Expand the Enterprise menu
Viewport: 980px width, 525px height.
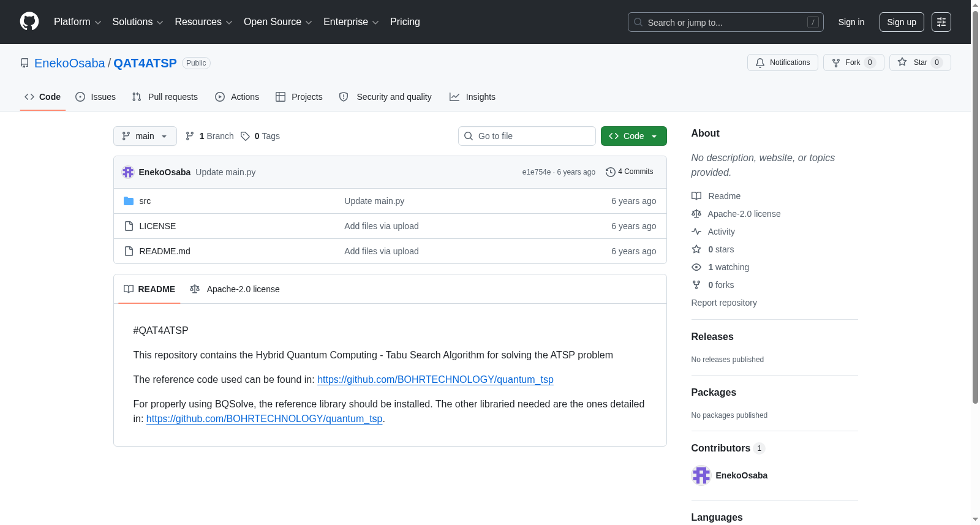pyautogui.click(x=351, y=22)
